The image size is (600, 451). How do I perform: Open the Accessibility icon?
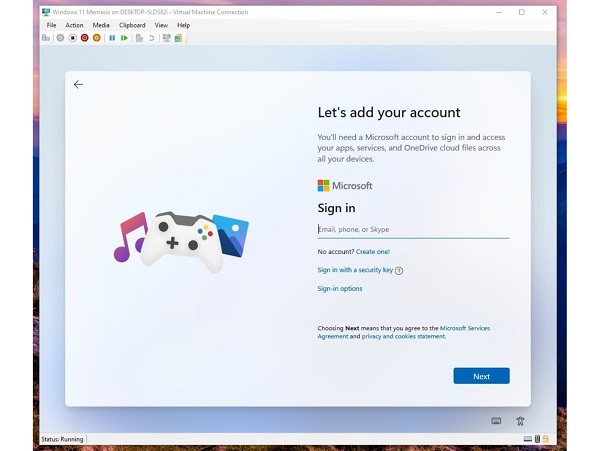click(x=520, y=421)
